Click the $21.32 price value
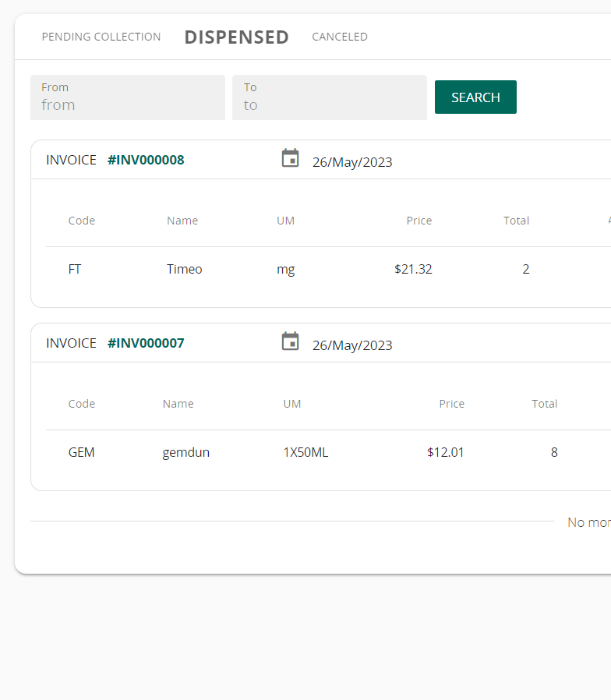 pyautogui.click(x=413, y=269)
